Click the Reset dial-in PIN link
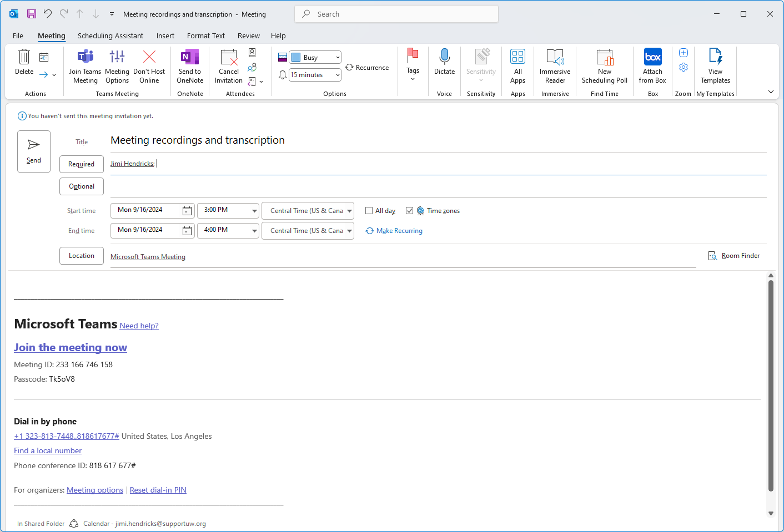 (x=158, y=490)
